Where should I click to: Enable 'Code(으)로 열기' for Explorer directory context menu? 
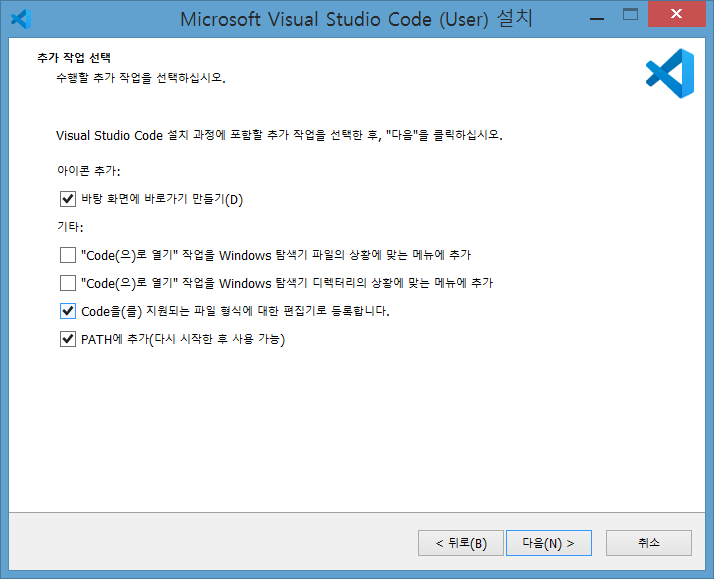[x=68, y=283]
